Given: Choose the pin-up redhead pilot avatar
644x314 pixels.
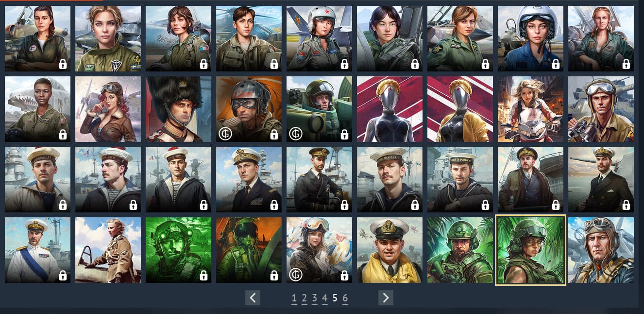Looking at the screenshot, I should (x=108, y=109).
